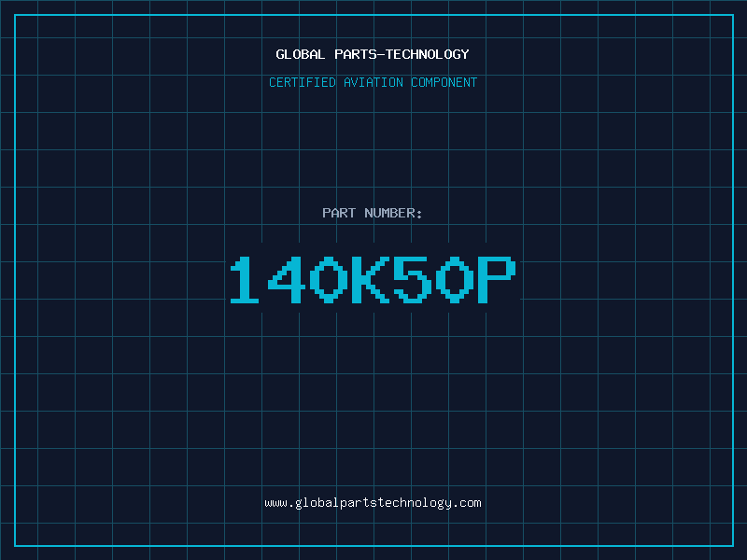The height and width of the screenshot is (560, 747).
Task: Click the zero between 5 and P
Action: click(455, 279)
